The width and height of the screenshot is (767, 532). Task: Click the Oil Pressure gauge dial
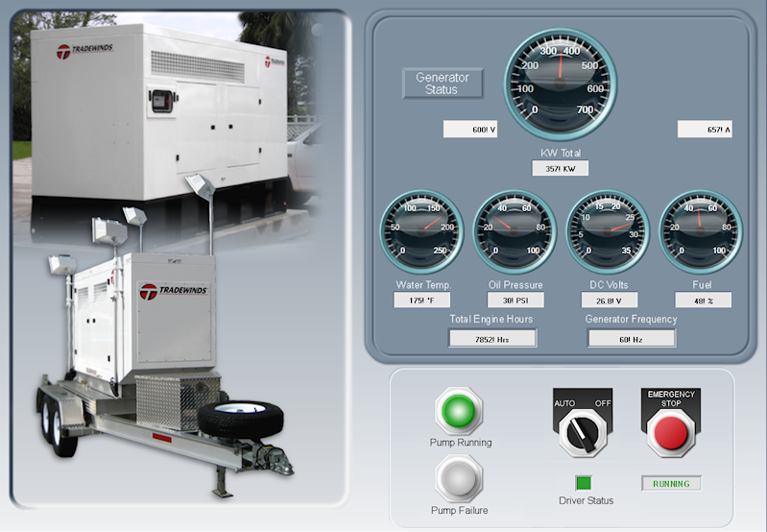point(515,230)
